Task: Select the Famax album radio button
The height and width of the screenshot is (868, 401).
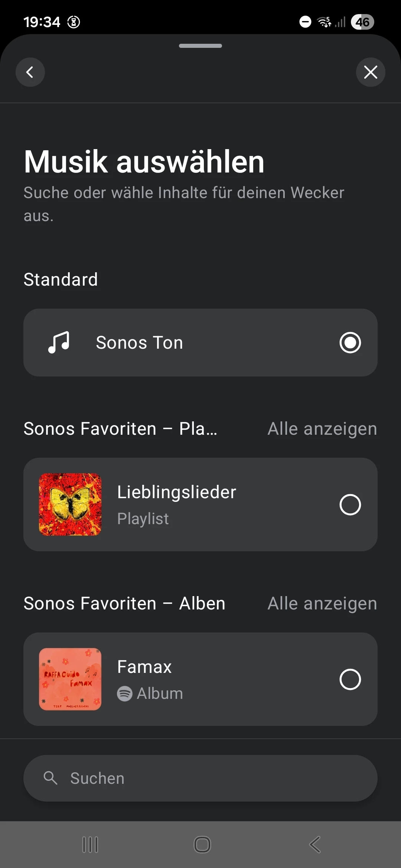Action: 350,679
